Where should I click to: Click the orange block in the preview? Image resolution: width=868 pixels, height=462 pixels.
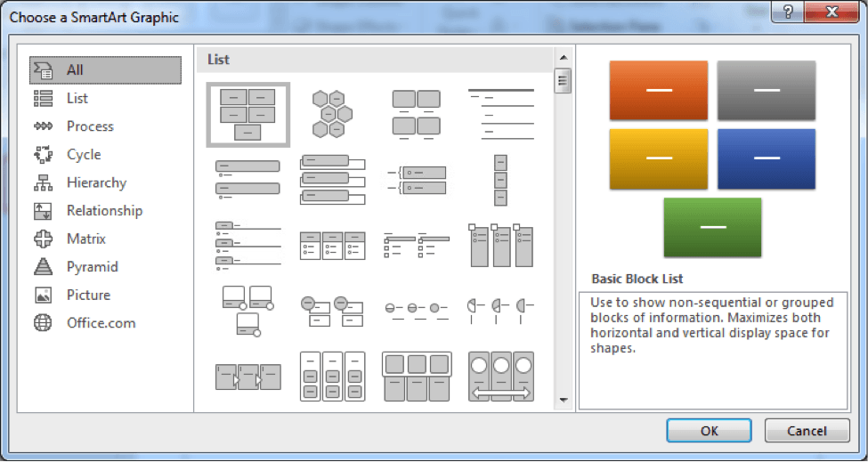point(659,90)
